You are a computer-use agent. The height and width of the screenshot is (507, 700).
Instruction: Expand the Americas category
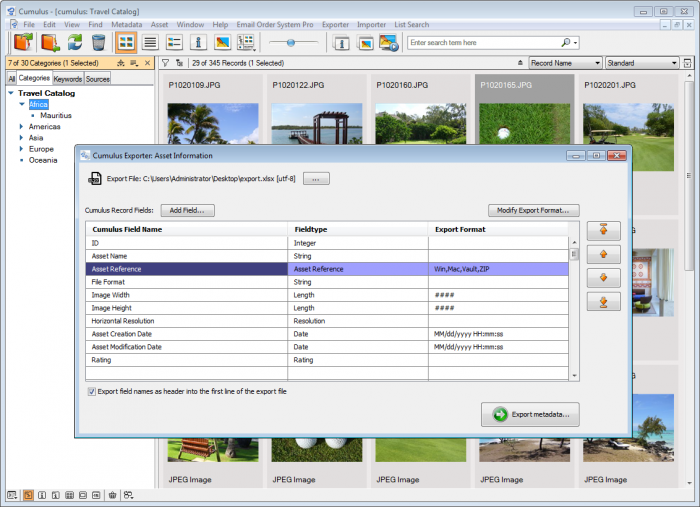21,127
